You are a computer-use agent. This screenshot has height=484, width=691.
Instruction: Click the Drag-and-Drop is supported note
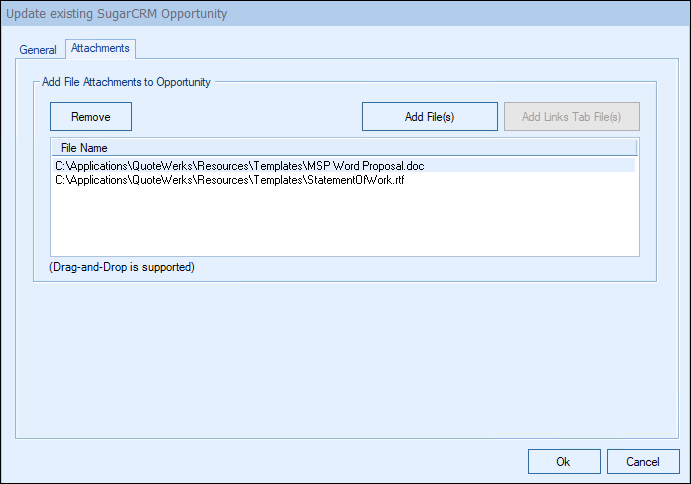(121, 268)
